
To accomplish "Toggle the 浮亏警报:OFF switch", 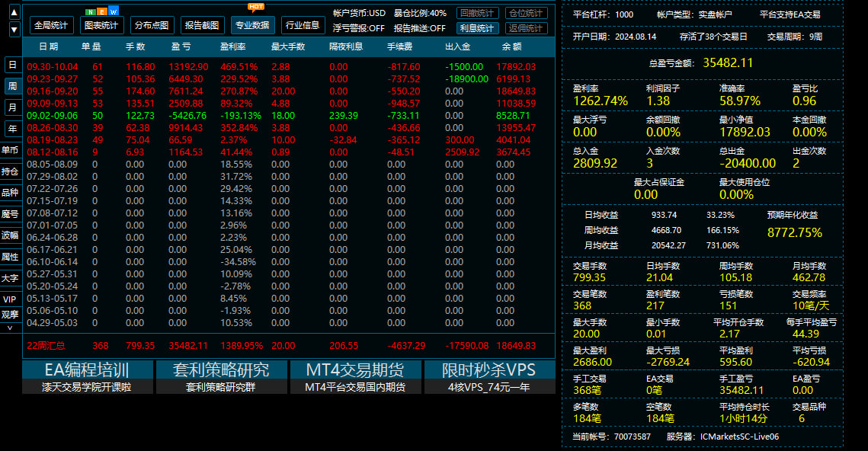I will pos(358,28).
